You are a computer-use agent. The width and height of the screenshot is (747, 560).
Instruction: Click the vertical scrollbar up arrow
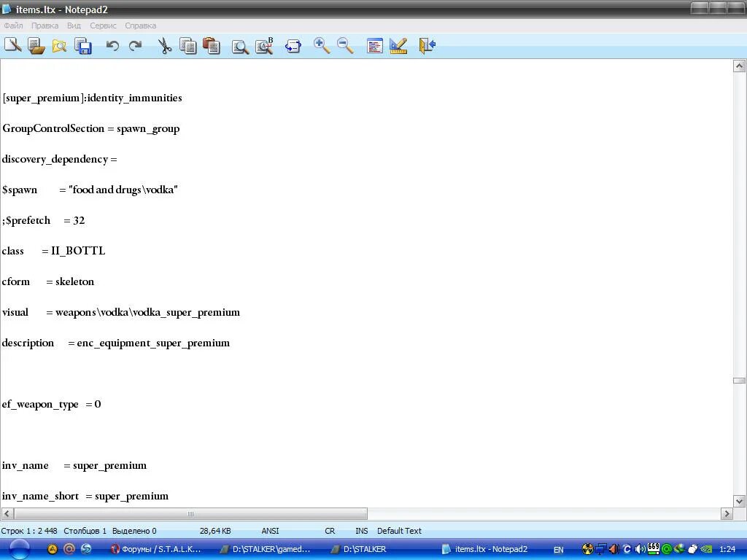pyautogui.click(x=739, y=66)
